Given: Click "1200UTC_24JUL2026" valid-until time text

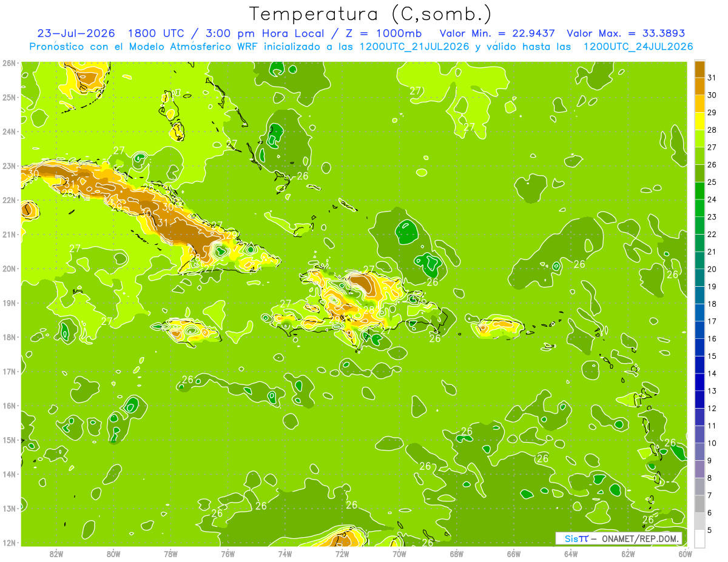Looking at the screenshot, I should coord(638,47).
